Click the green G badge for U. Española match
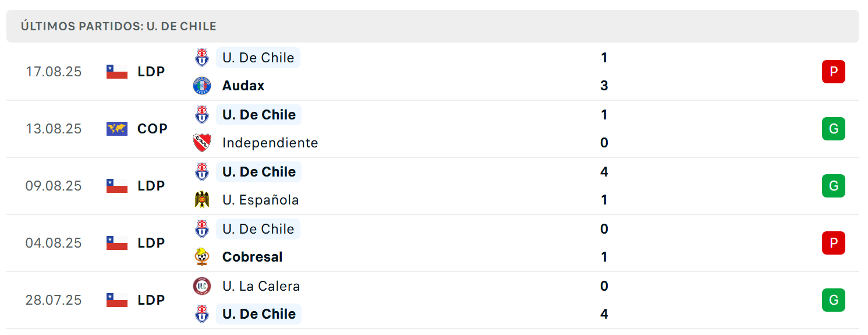The width and height of the screenshot is (868, 335). 834,186
